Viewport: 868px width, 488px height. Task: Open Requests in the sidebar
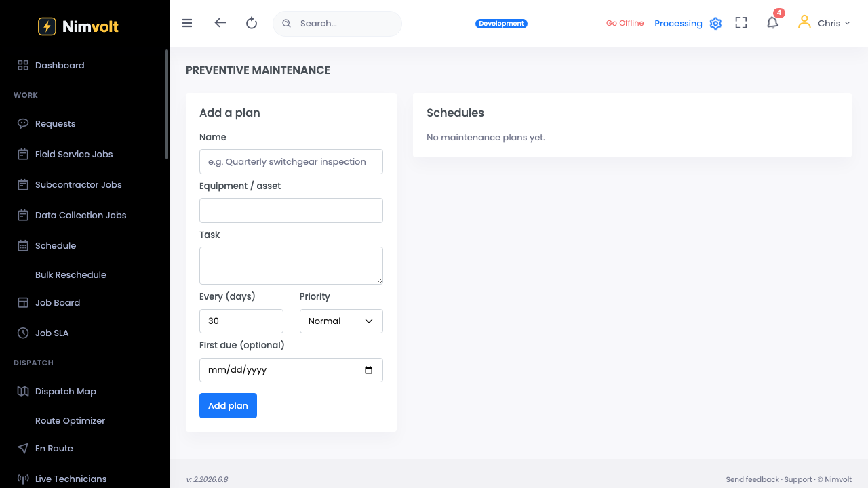click(x=56, y=123)
